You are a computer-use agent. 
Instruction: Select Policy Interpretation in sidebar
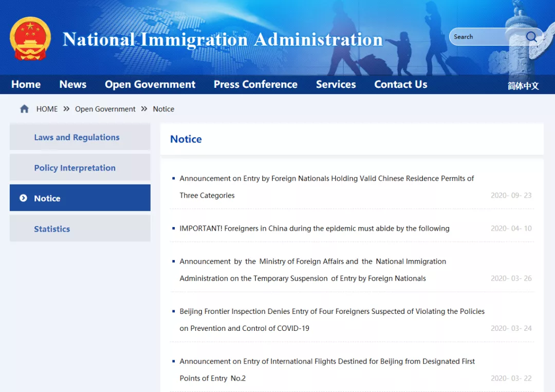click(x=75, y=168)
